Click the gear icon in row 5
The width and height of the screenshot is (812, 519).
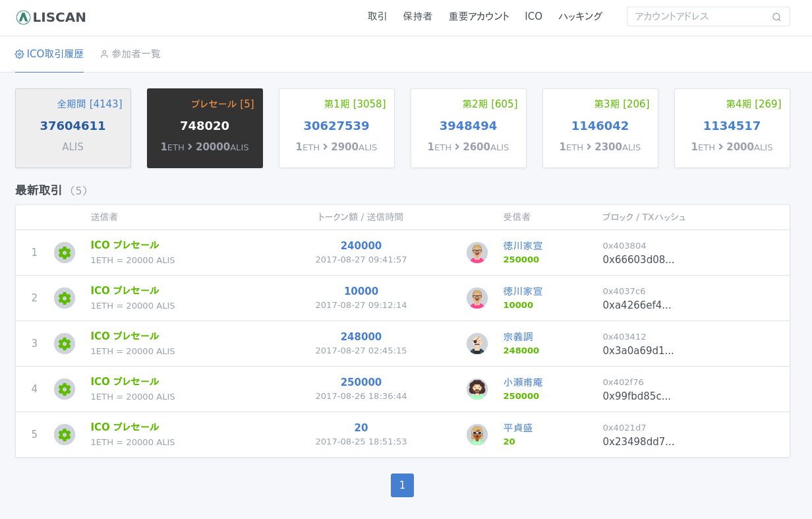[x=65, y=435]
